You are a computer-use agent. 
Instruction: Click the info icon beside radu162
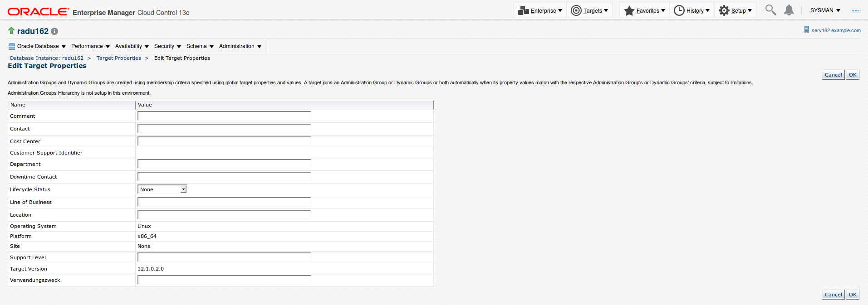54,31
